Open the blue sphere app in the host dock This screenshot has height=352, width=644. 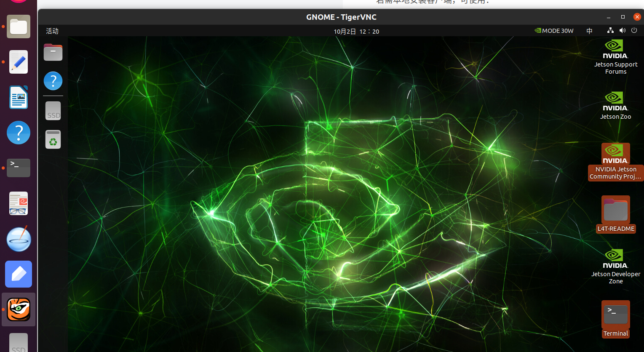coord(19,239)
